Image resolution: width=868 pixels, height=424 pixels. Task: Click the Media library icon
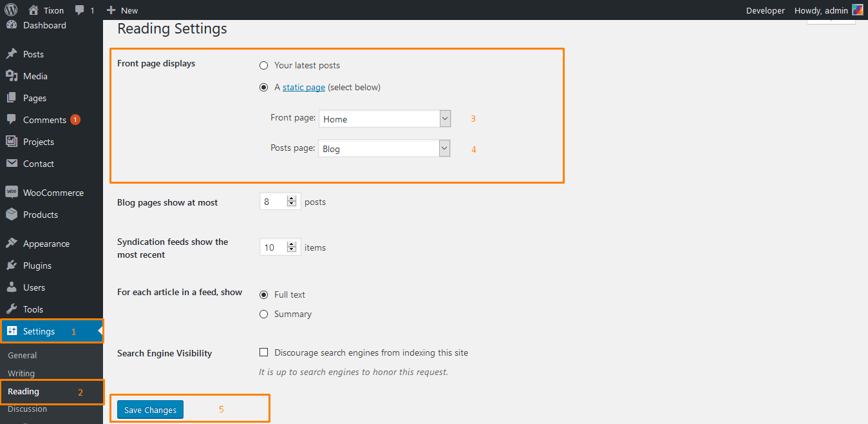click(x=11, y=76)
